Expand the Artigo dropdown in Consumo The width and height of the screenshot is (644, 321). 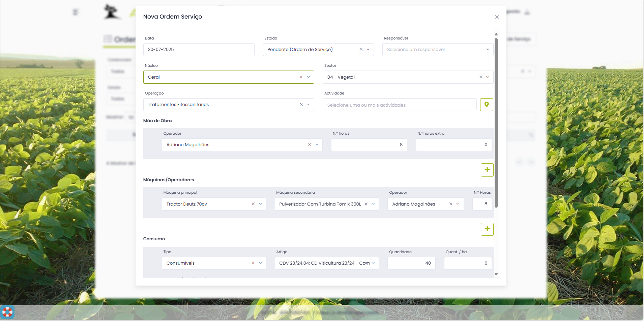tap(373, 263)
